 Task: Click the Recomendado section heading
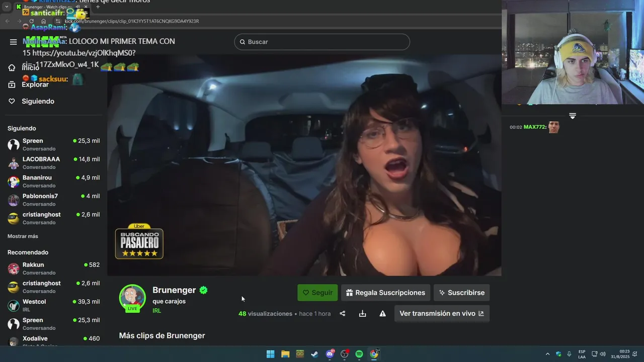point(28,252)
